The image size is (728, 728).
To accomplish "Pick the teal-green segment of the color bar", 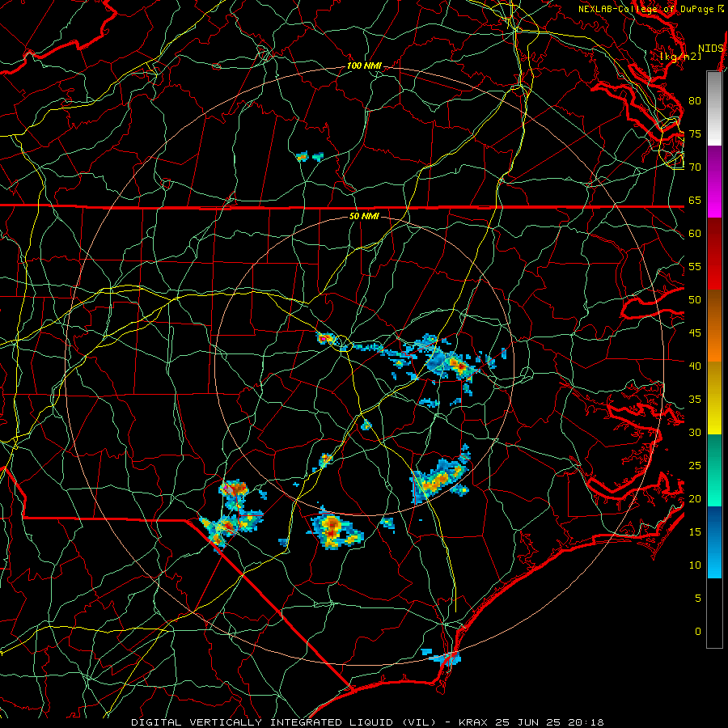I will (714, 470).
